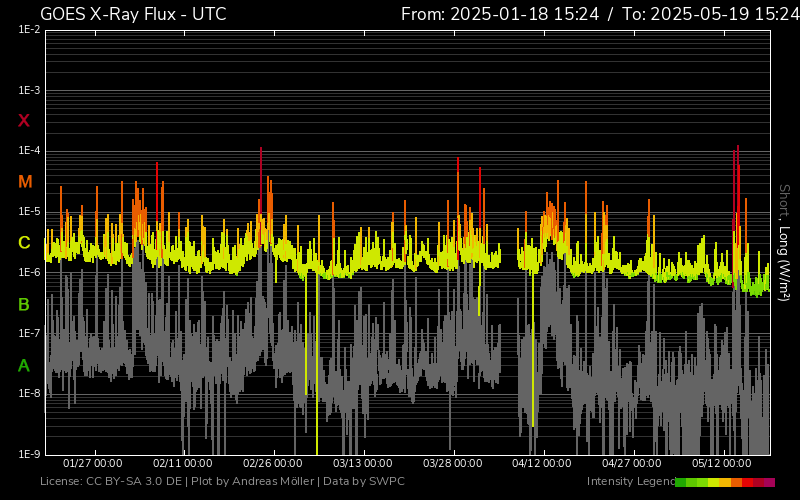Click the 1E-2 y-axis label
The image size is (800, 500).
29,30
